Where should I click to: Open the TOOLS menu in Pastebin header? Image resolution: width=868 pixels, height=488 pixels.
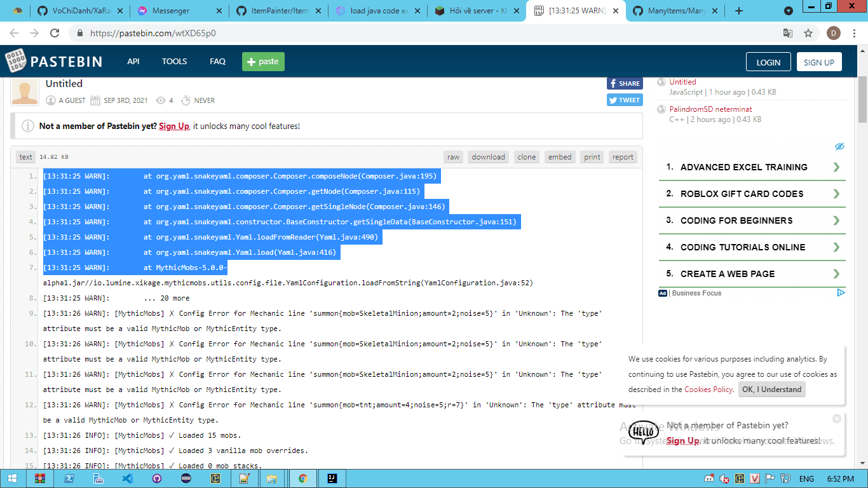[174, 62]
